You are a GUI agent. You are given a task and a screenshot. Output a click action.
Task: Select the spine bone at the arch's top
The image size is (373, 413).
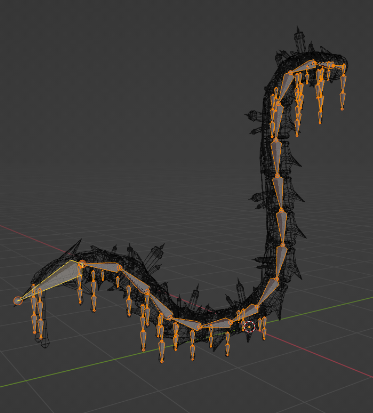pyautogui.click(x=302, y=68)
